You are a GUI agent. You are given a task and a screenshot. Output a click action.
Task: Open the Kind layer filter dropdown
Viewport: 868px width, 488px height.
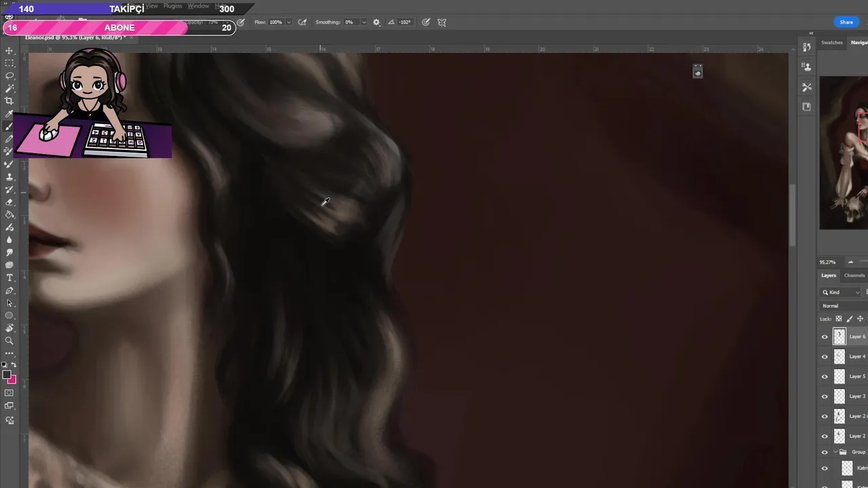pyautogui.click(x=841, y=292)
